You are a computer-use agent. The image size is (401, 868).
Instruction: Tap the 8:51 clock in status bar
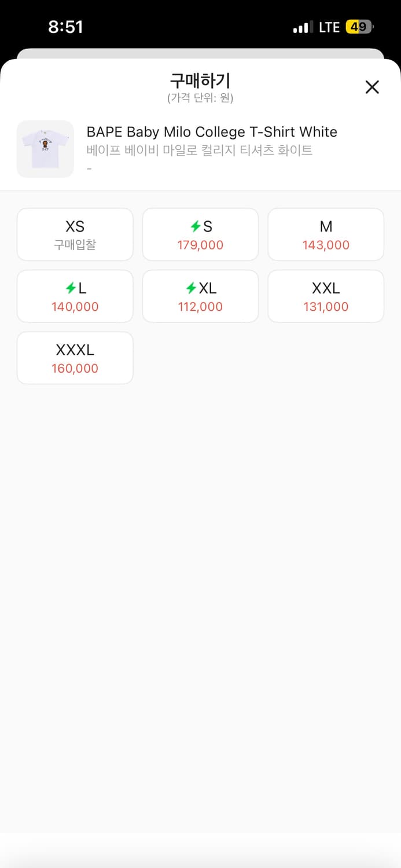(x=65, y=27)
